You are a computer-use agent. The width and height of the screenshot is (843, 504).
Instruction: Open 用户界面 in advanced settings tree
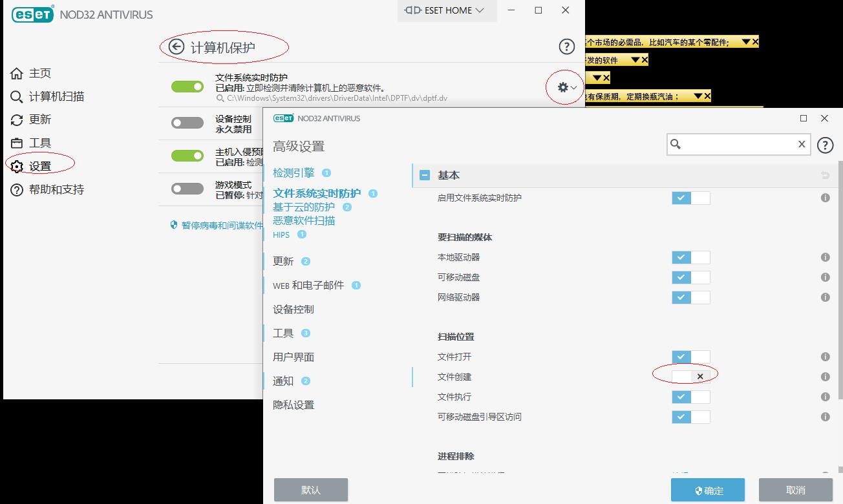coord(293,357)
